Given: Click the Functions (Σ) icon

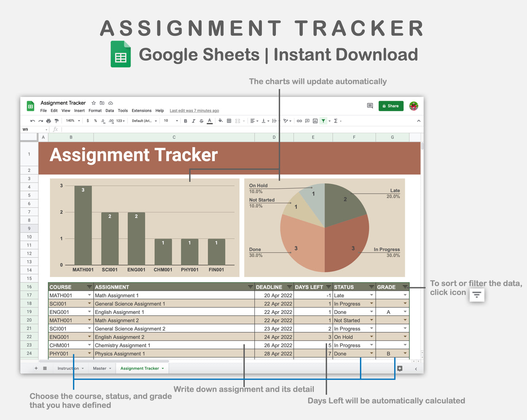Looking at the screenshot, I should pyautogui.click(x=336, y=121).
